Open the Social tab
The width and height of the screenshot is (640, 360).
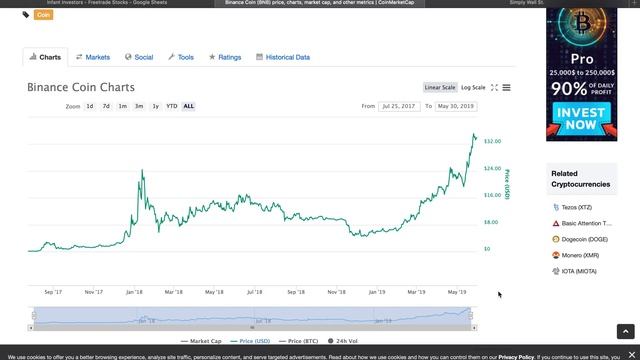click(139, 57)
